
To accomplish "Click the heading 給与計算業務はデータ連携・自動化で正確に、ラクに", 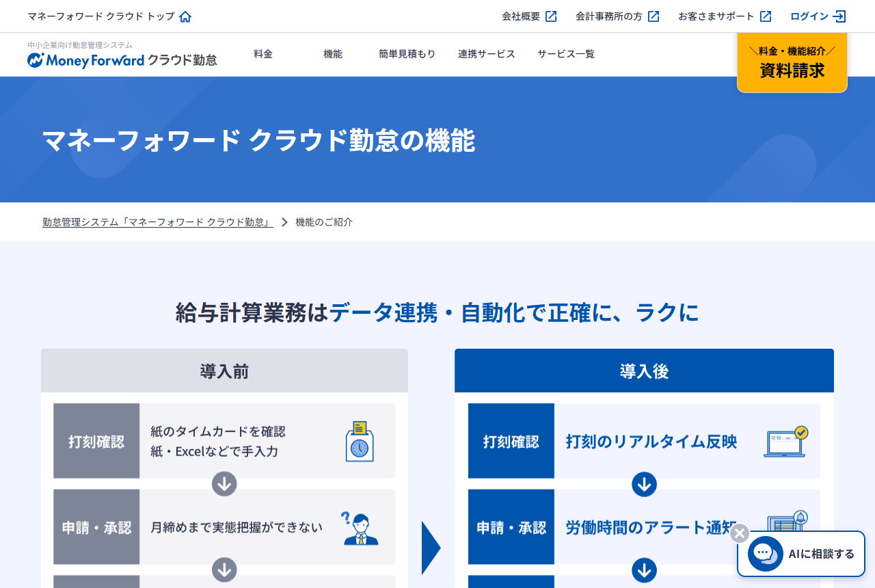I will [437, 312].
